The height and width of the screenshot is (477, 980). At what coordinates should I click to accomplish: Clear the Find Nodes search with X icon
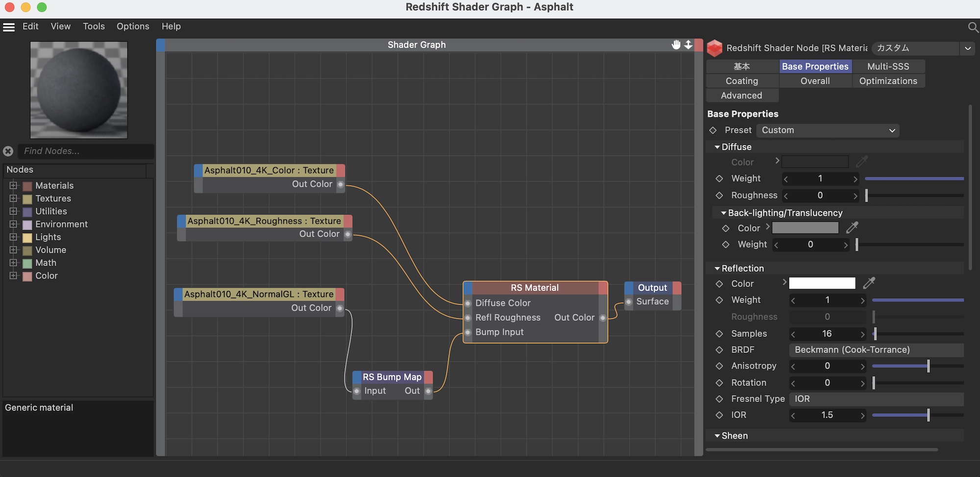click(x=8, y=151)
